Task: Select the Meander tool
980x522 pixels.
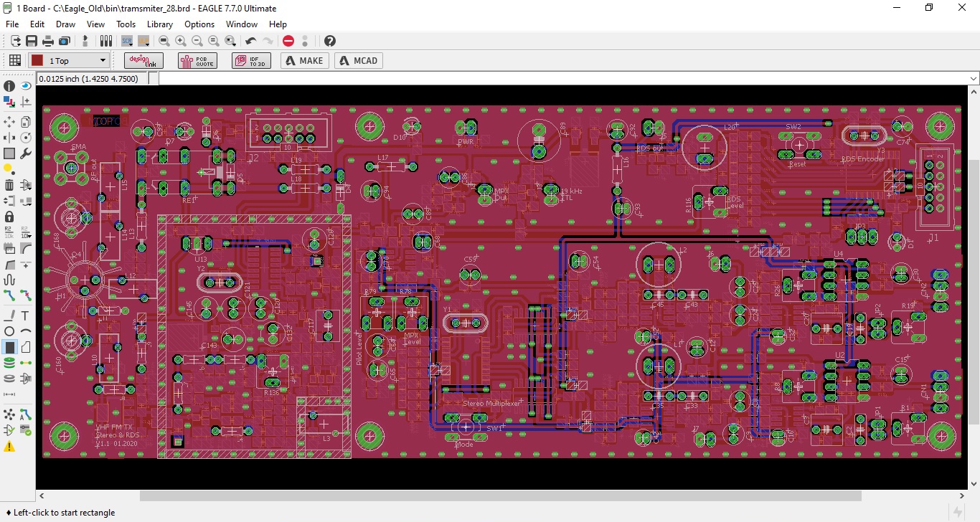Action: tap(9, 280)
